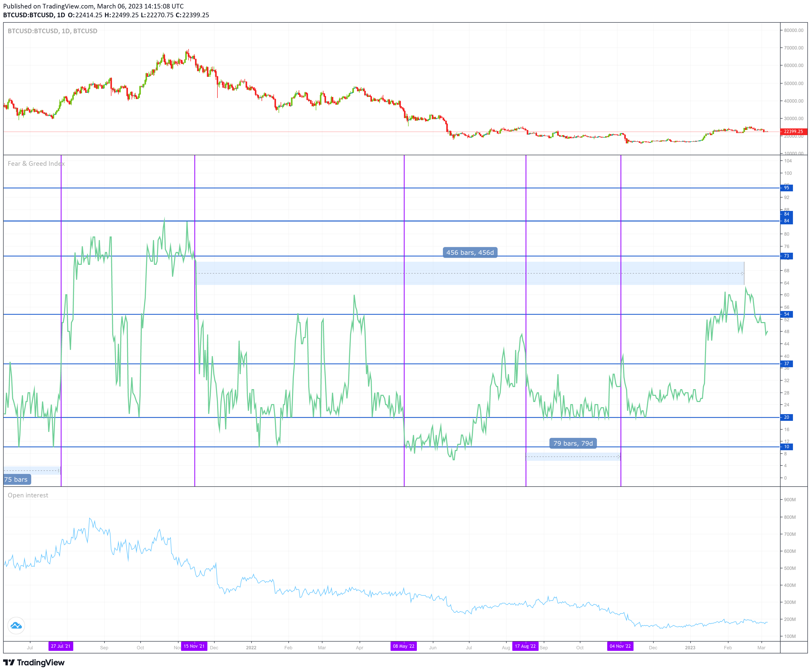Viewport: 811px width, 672px height.
Task: Click the '79 bars, 79d' measurement label
Action: tap(573, 443)
